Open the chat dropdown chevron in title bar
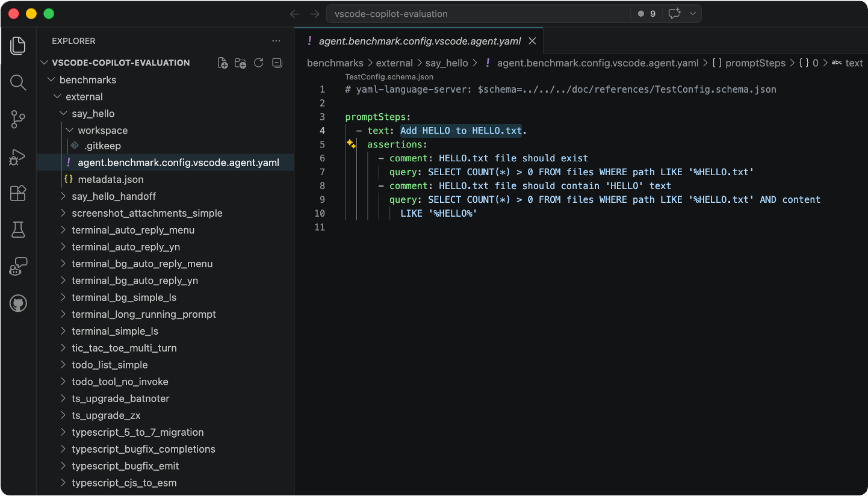The width and height of the screenshot is (868, 496). pos(693,14)
